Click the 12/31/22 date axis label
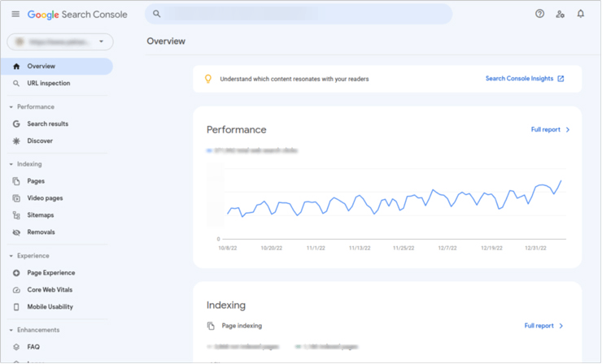The height and width of the screenshot is (364, 602). coord(535,248)
